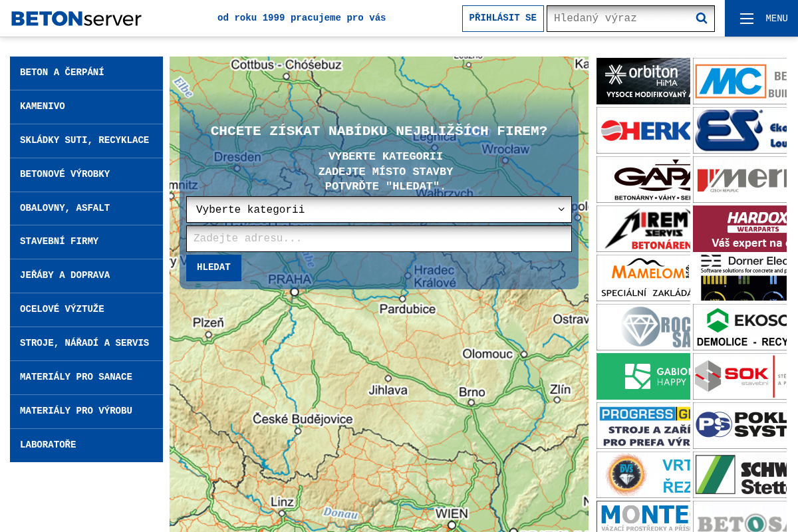Open 'Jeřáby a doprava' category
Image resolution: width=798 pixels, height=532 pixels.
[x=86, y=276]
